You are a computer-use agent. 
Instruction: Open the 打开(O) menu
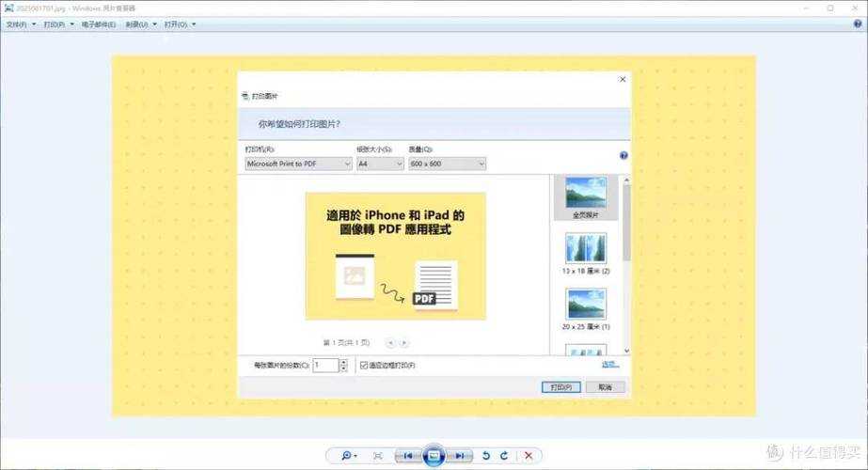click(x=180, y=24)
